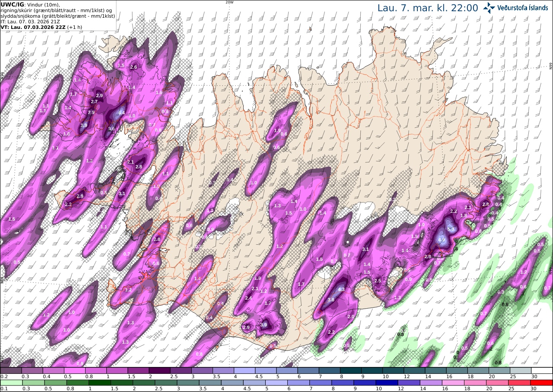Pick the red rain legend swatch after 30

[x=542, y=382]
